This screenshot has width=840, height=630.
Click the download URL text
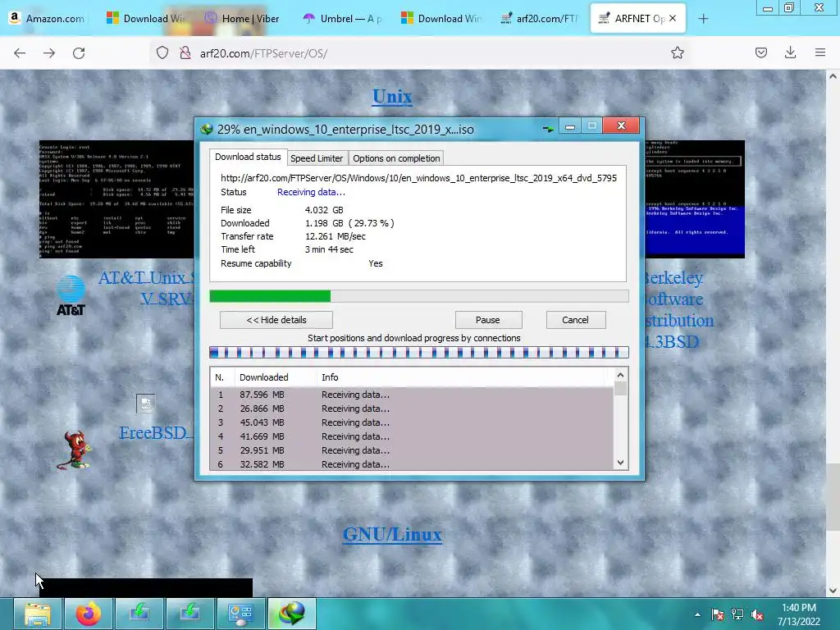(x=418, y=178)
